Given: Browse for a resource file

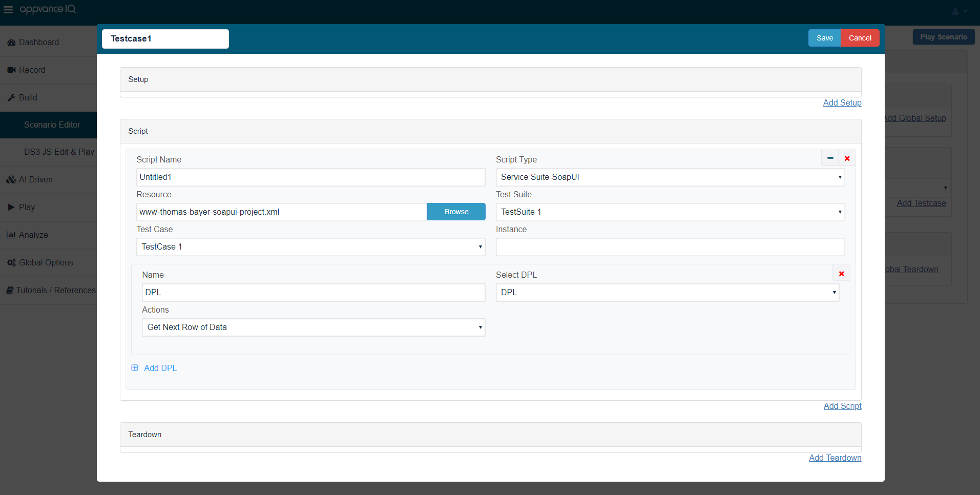Looking at the screenshot, I should (456, 212).
